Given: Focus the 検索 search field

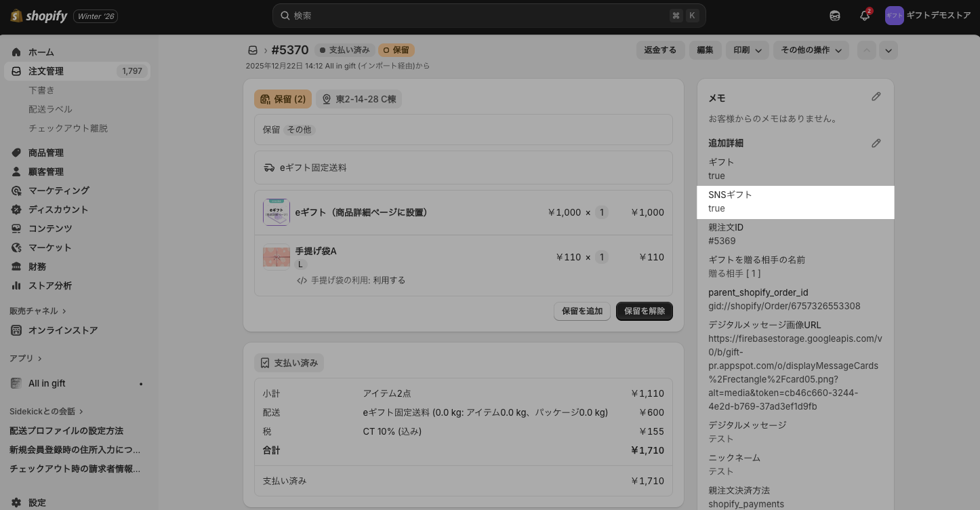Looking at the screenshot, I should pyautogui.click(x=489, y=16).
